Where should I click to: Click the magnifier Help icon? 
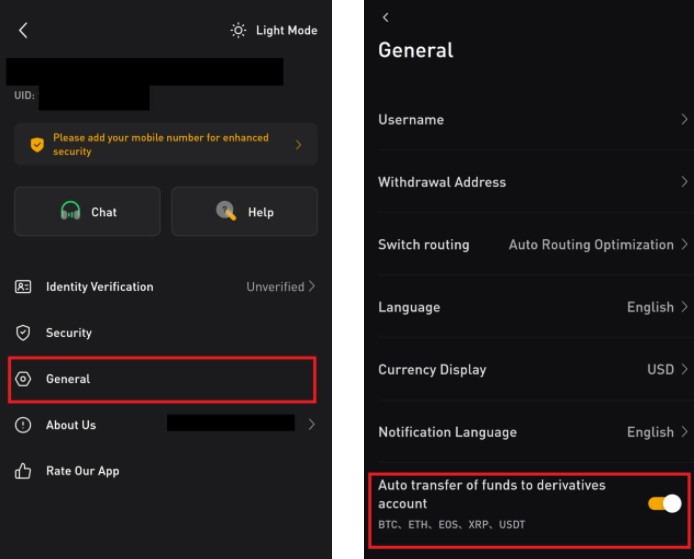click(226, 211)
